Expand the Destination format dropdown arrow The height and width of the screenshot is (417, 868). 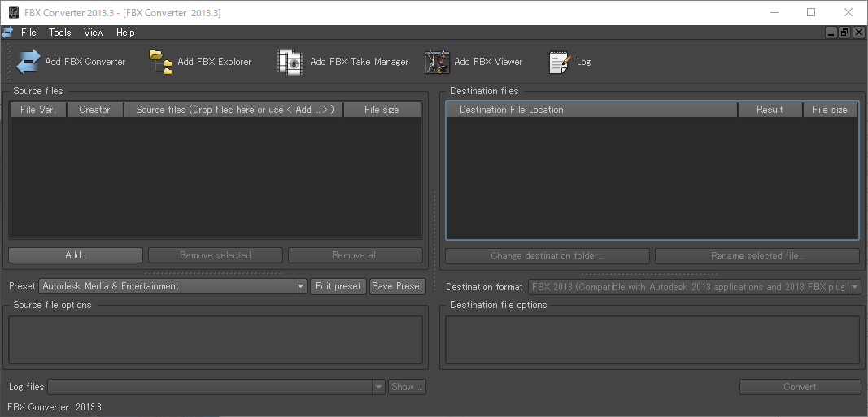click(855, 287)
